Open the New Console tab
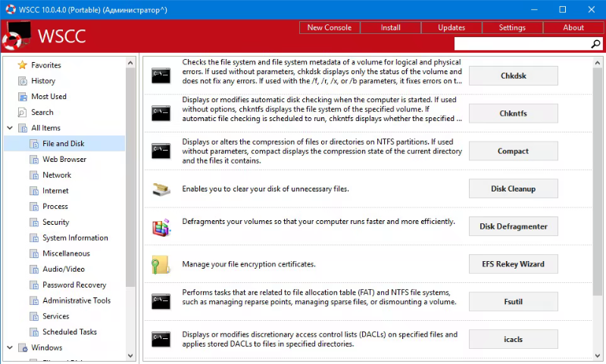The image size is (606, 364). click(x=330, y=27)
